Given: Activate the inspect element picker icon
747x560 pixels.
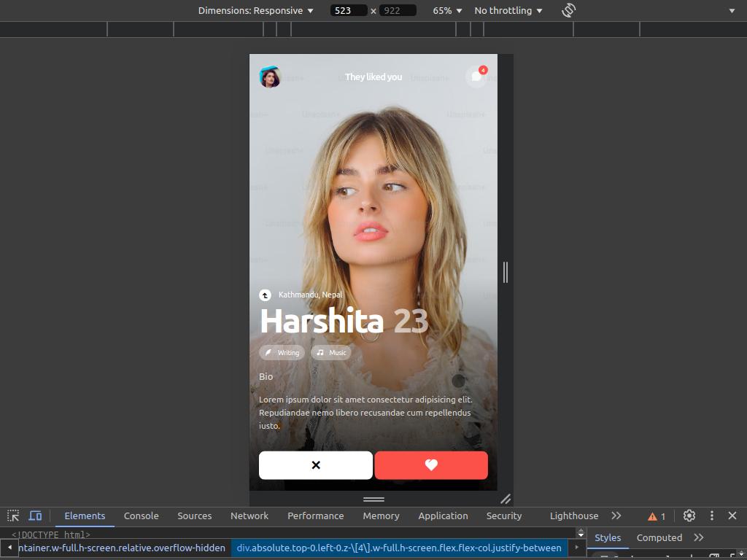Looking at the screenshot, I should click(13, 516).
